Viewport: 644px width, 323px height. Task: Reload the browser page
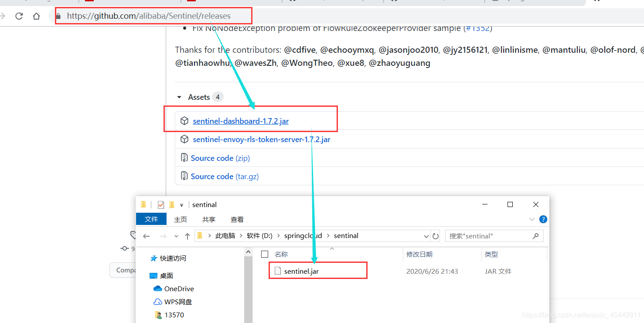point(19,16)
